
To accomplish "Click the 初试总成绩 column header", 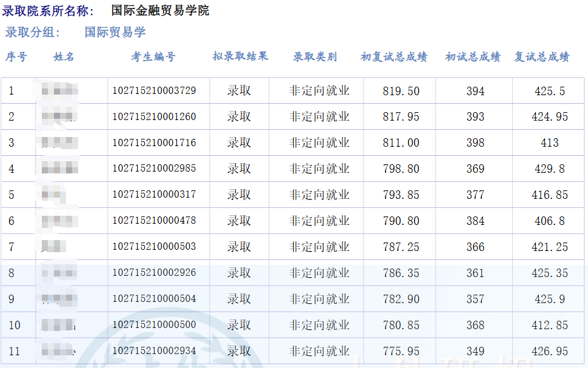I will point(473,57).
